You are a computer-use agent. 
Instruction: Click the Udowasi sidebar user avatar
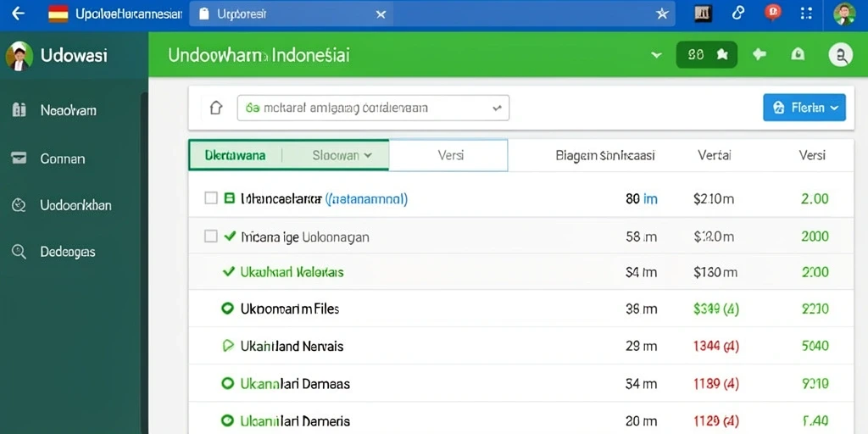19,56
